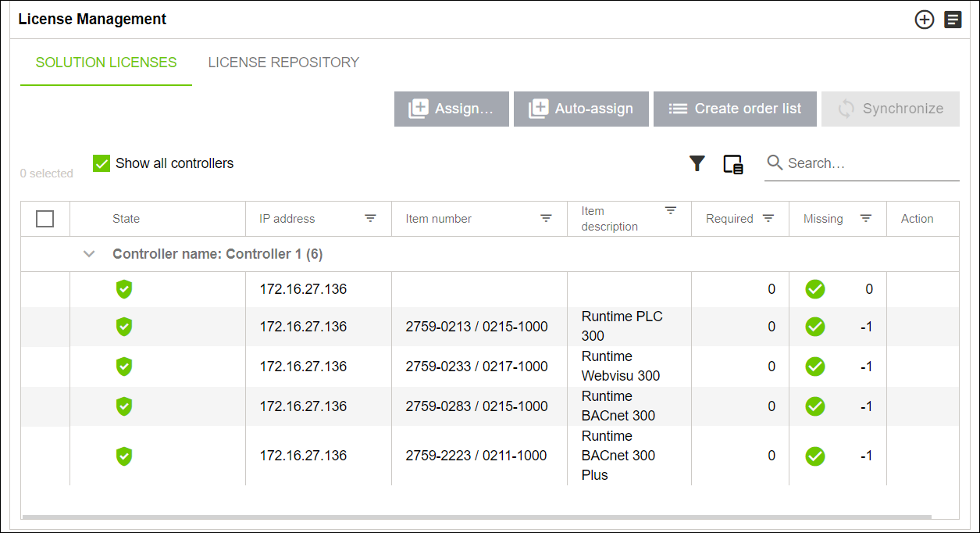This screenshot has width=980, height=533.
Task: Click Create order list button
Action: [x=735, y=109]
